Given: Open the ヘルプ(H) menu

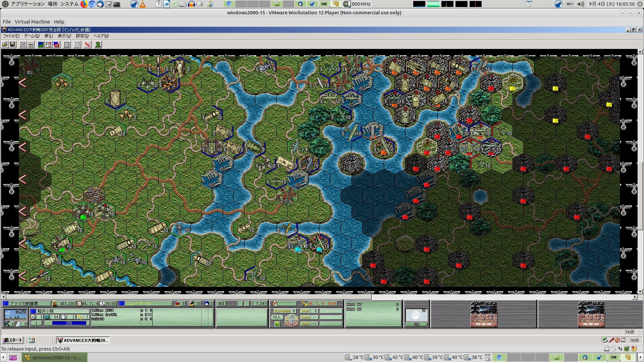Looking at the screenshot, I should (101, 36).
